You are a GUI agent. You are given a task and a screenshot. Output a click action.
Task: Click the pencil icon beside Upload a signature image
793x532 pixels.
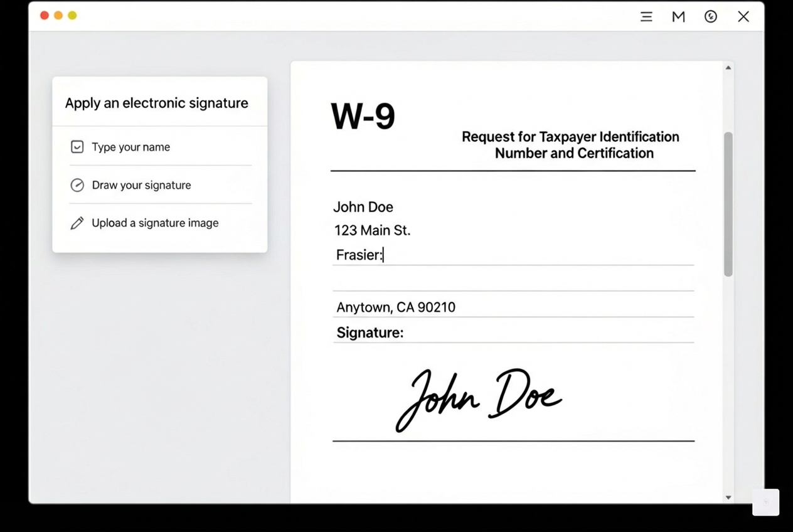pos(77,223)
